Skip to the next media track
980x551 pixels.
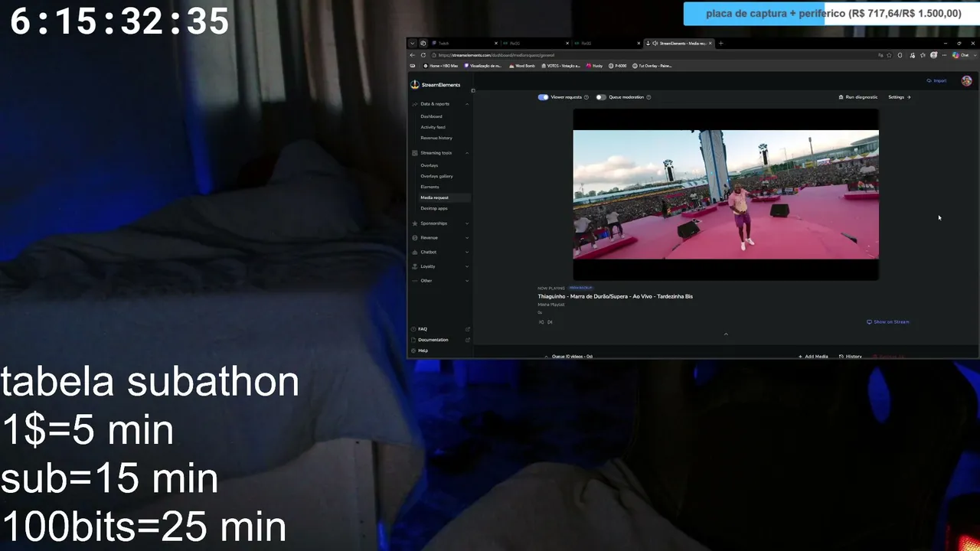click(x=550, y=322)
